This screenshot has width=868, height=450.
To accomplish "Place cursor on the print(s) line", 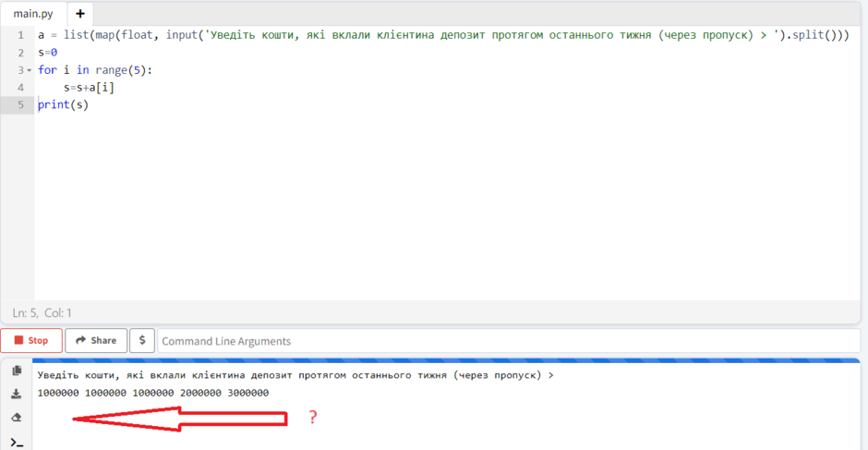I will click(x=63, y=104).
